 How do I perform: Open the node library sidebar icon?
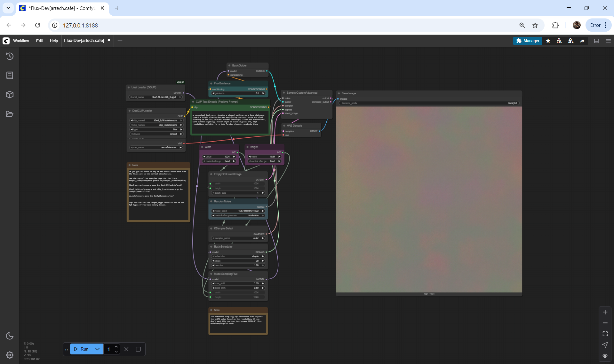coord(10,75)
